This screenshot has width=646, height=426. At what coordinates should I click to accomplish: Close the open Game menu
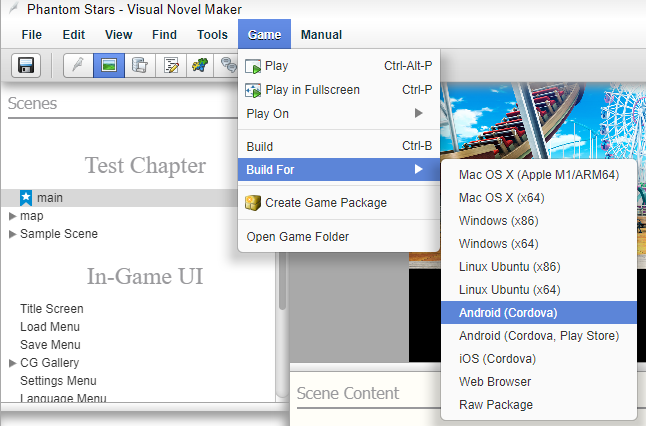[264, 35]
